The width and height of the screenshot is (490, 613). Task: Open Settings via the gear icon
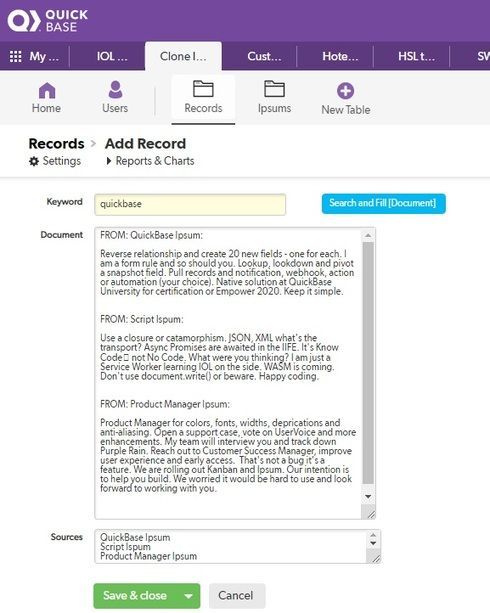[34, 161]
